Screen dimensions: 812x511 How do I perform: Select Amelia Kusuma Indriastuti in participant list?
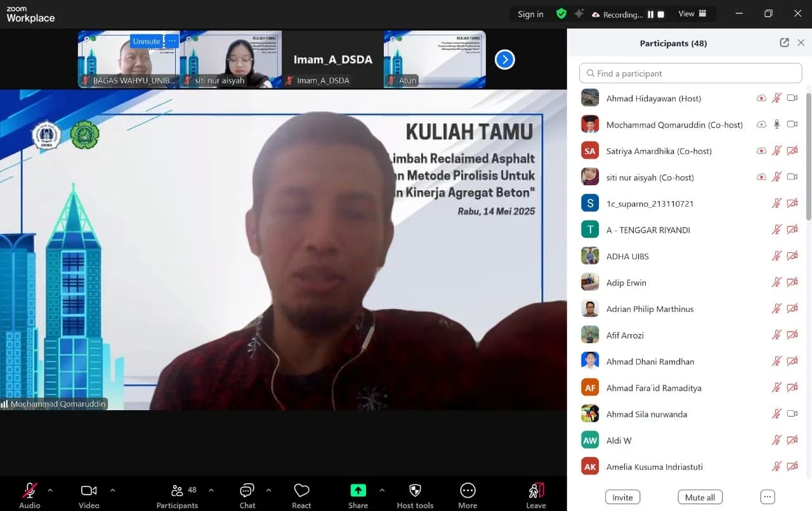(x=690, y=467)
